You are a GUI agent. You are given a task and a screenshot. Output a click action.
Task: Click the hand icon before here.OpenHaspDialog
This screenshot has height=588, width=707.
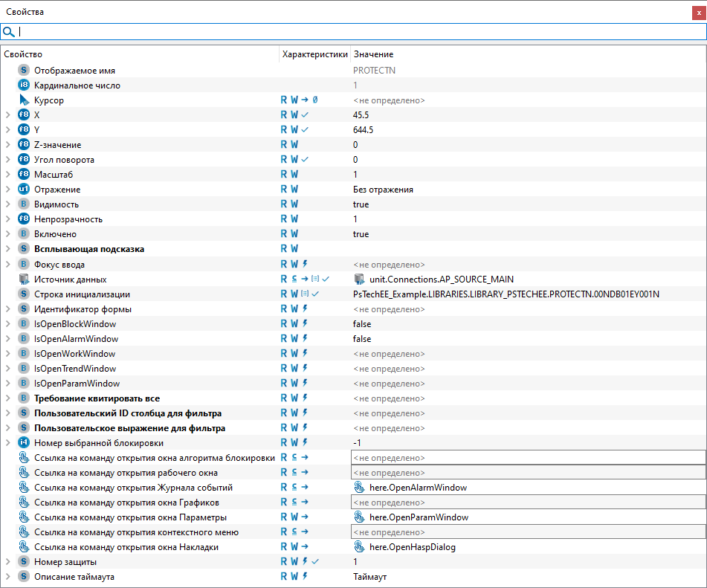360,547
